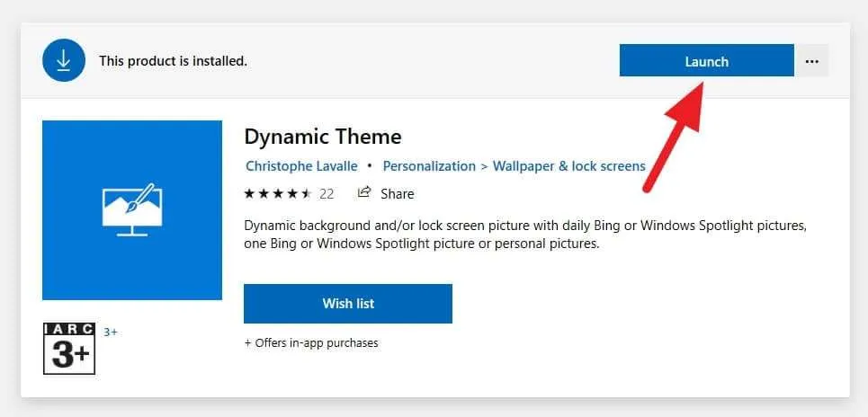This screenshot has height=417, width=868.
Task: Click the Dynamic Theme app logo tile
Action: (x=132, y=210)
